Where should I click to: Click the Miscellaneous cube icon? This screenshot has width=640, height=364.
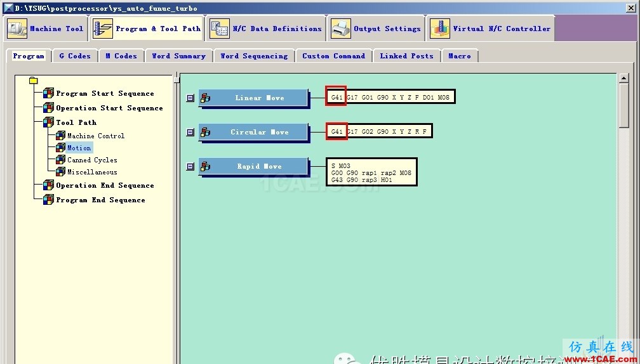(x=60, y=172)
